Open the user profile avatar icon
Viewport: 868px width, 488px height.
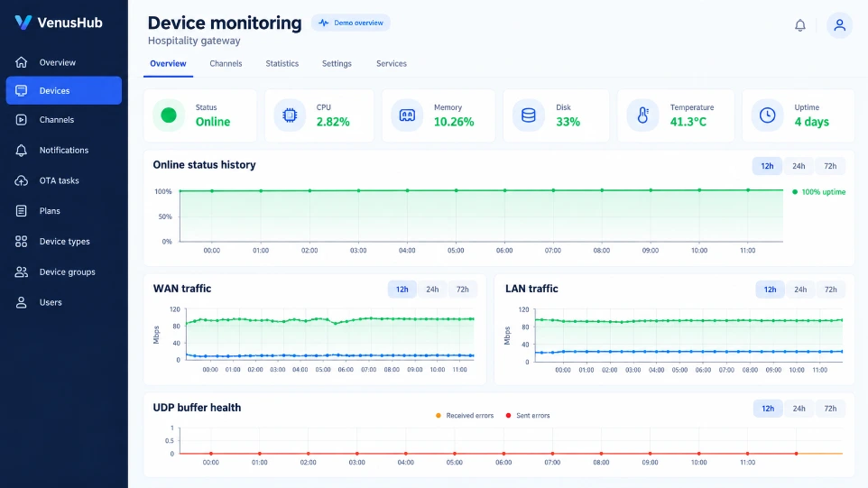coord(840,25)
